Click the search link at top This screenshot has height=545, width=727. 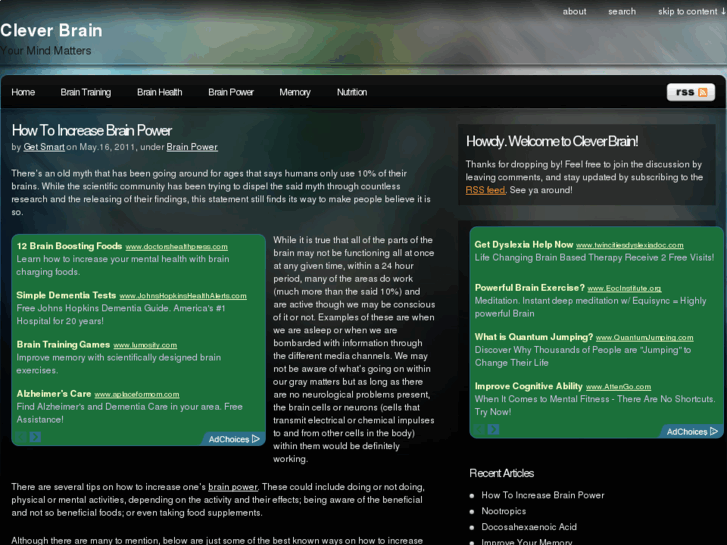[x=622, y=12]
